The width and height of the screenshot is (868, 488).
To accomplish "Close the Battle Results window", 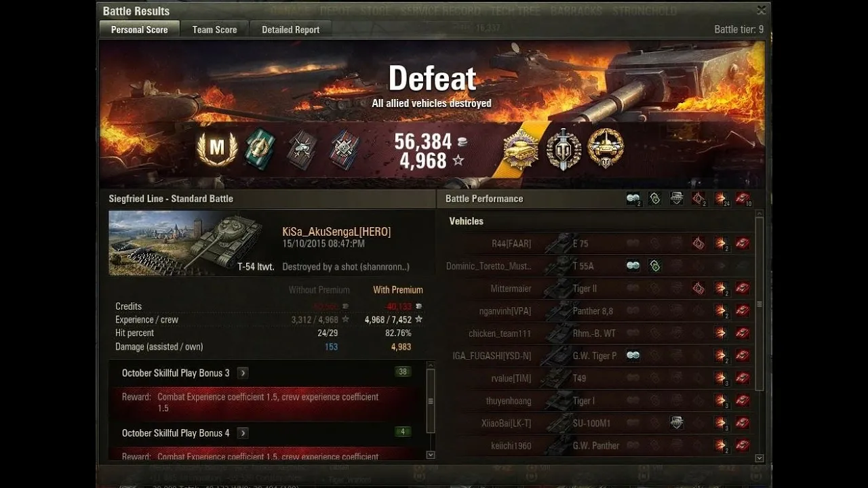I will tap(762, 10).
